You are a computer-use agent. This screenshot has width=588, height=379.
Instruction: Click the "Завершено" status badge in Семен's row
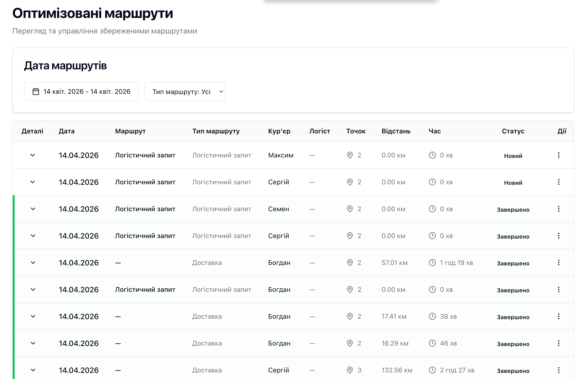pos(513,210)
